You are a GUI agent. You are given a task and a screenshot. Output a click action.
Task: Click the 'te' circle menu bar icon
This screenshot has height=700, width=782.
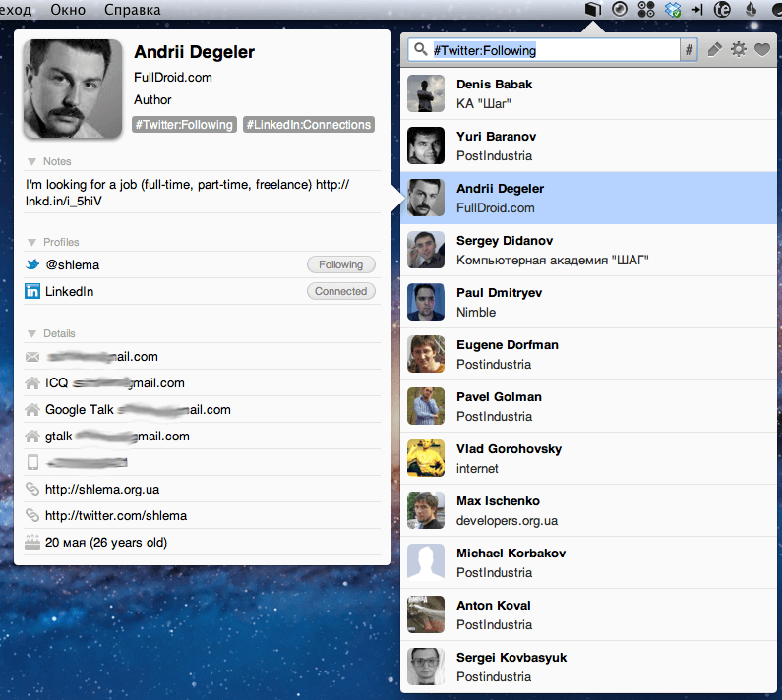(723, 9)
